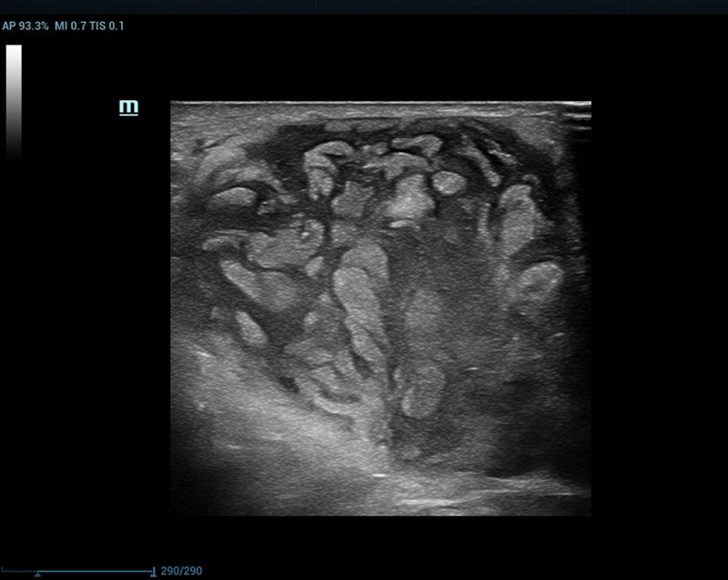Click the MI 0.7 value
This screenshot has height=580, width=728.
tap(71, 26)
